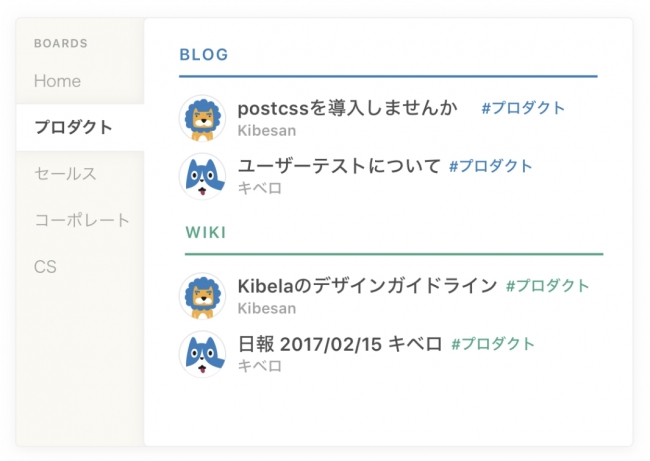Go to the コーポレート board
The height and width of the screenshot is (461, 650).
(82, 220)
